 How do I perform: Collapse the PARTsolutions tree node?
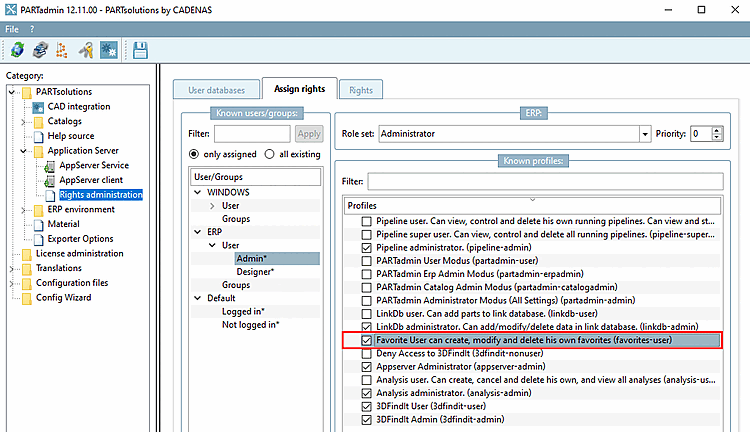click(x=12, y=92)
